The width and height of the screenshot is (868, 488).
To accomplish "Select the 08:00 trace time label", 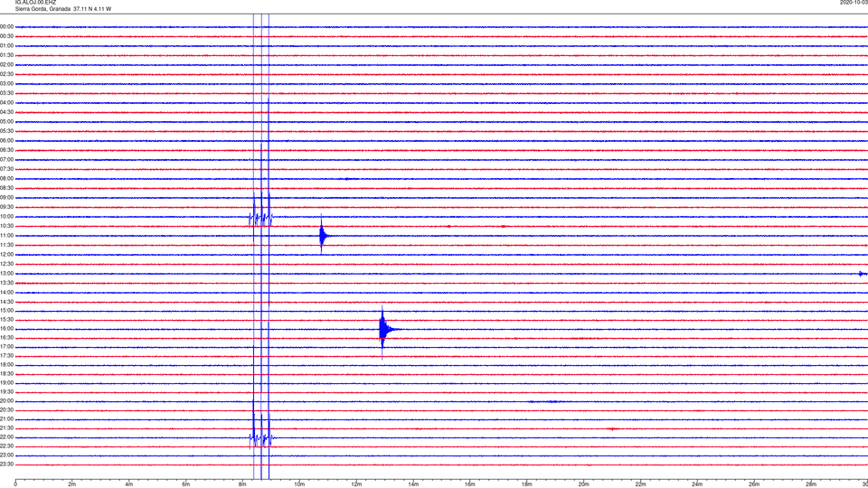I will (6, 179).
